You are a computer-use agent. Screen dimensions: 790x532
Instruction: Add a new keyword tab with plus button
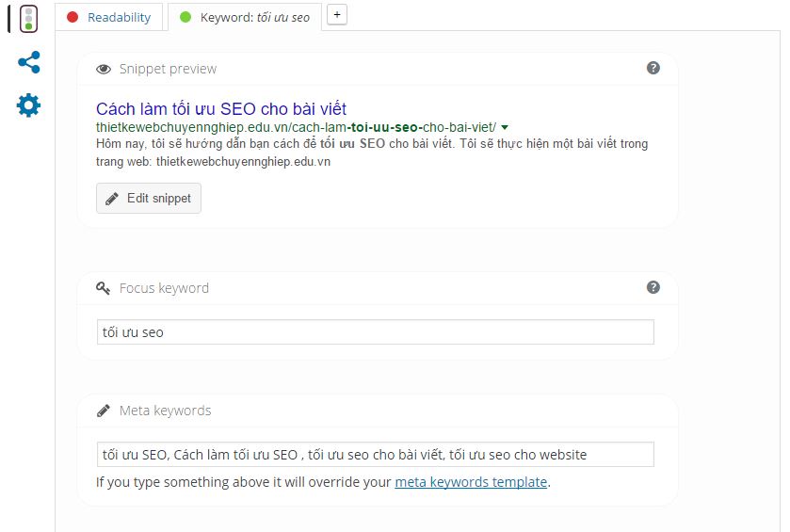coord(337,15)
